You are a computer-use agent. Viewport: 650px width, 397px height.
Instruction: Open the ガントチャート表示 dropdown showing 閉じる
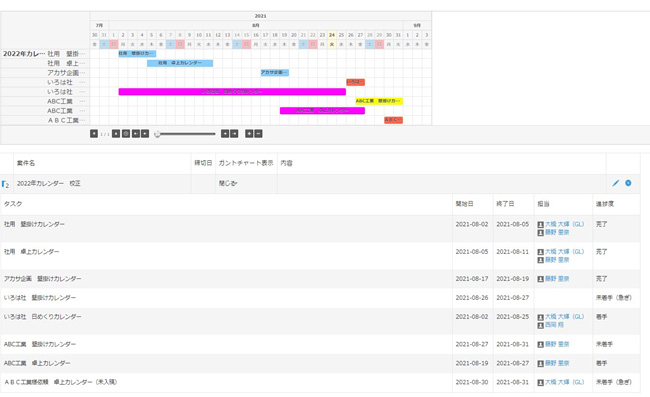tap(228, 183)
